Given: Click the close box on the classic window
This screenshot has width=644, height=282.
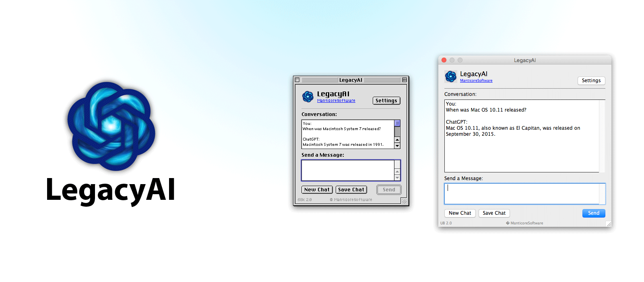Looking at the screenshot, I should coord(297,80).
